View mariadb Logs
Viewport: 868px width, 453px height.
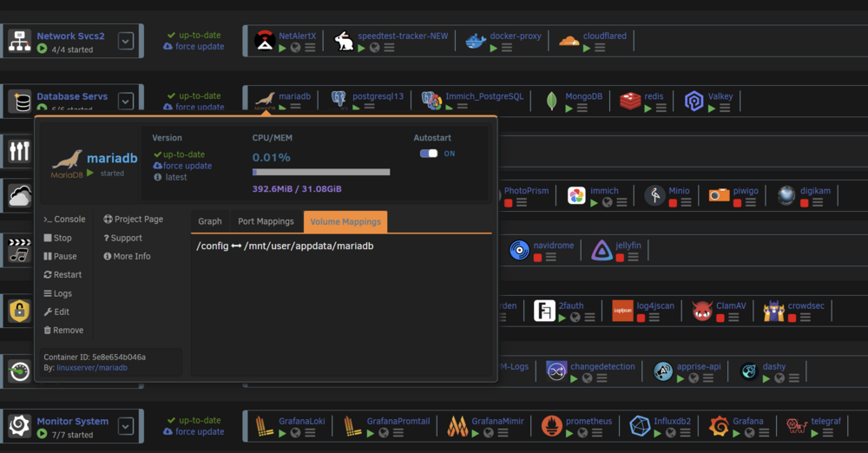[57, 293]
